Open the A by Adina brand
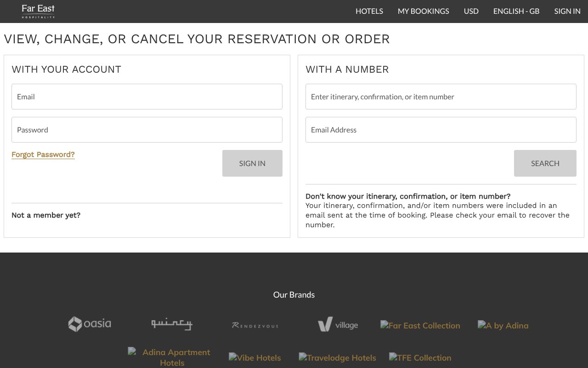This screenshot has height=368, width=588. pos(503,325)
